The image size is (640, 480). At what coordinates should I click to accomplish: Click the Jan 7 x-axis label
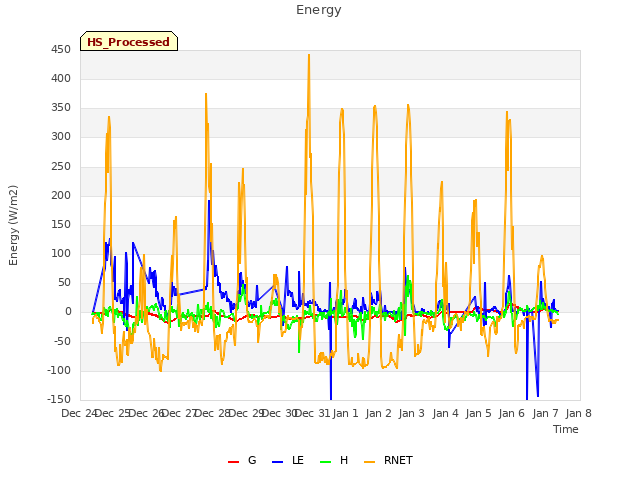pyautogui.click(x=545, y=413)
